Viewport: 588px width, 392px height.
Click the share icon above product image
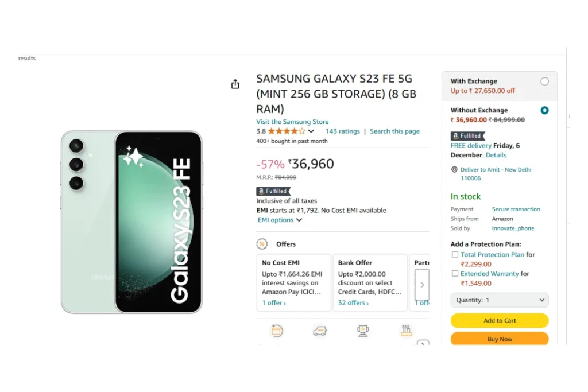point(235,84)
